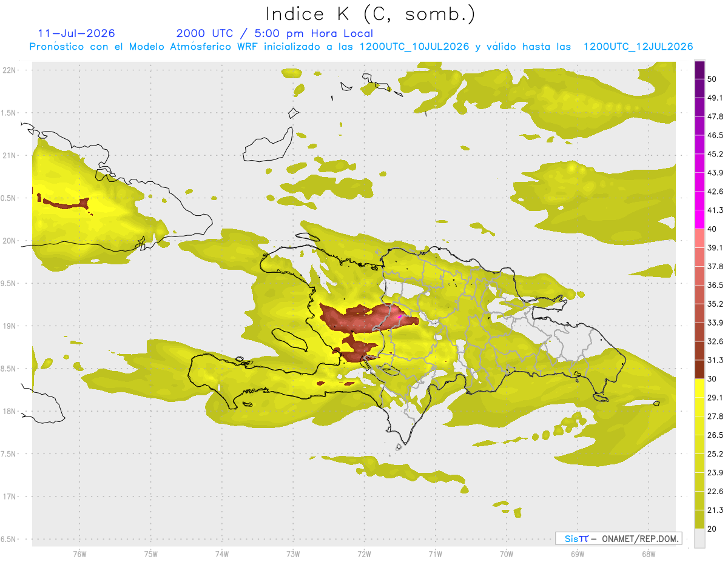Click the legend value '49.1'
728x562 pixels.
716,98
